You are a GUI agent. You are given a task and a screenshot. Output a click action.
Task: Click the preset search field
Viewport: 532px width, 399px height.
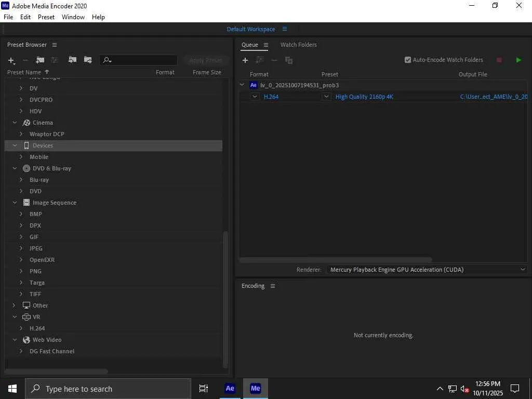pos(138,60)
